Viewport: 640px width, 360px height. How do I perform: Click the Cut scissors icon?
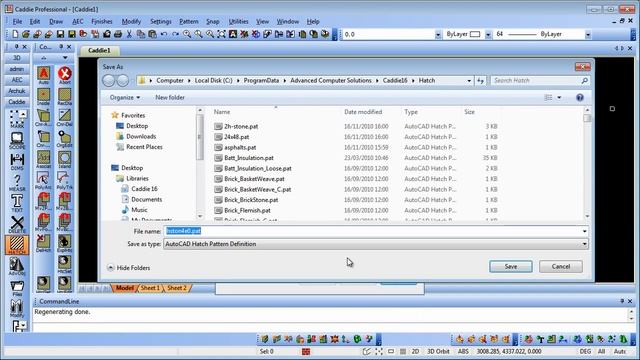[x=129, y=34]
